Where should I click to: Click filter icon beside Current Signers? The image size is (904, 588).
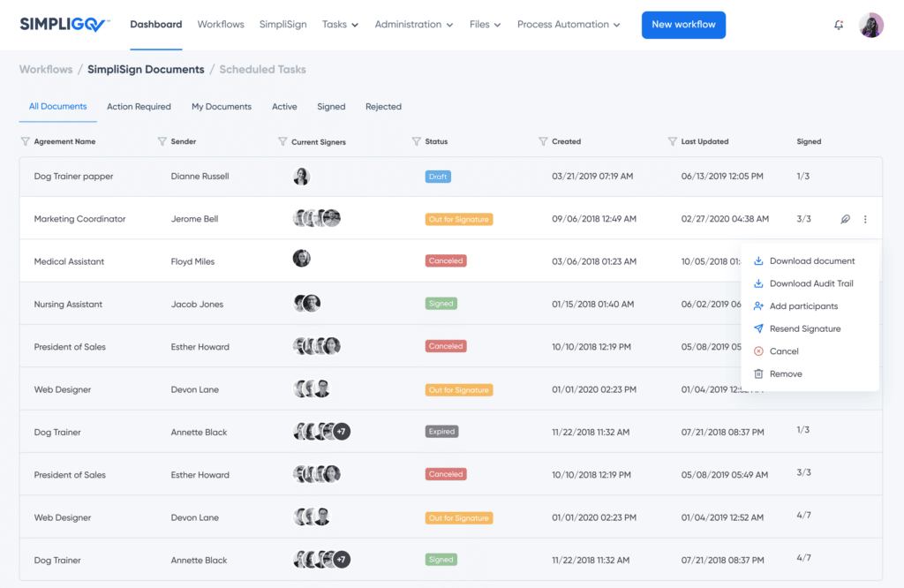point(282,141)
